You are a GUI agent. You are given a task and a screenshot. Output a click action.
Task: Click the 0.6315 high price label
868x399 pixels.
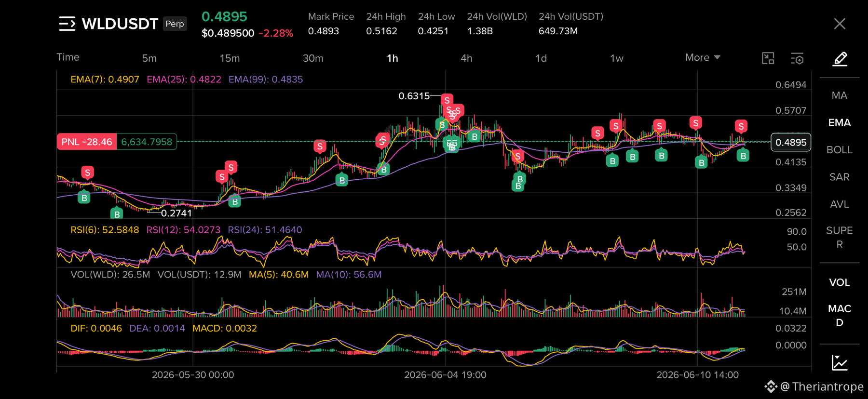414,96
